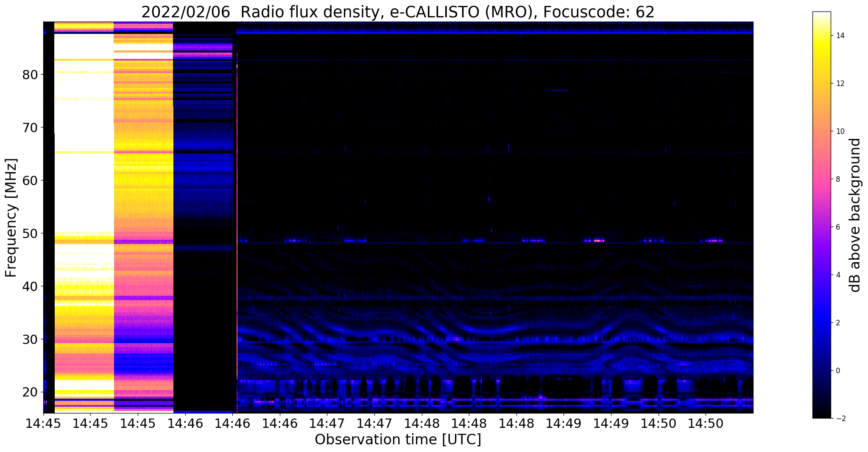Select frequency axis tick label 80

[x=30, y=75]
